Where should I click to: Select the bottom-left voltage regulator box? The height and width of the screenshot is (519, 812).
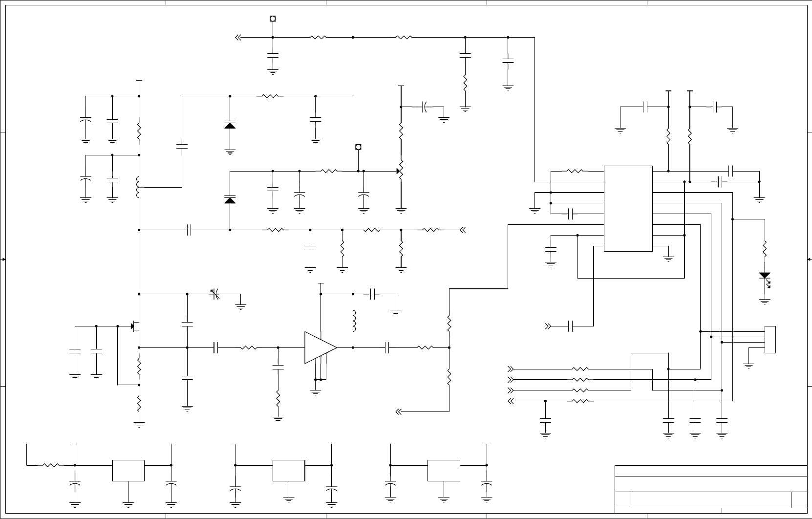(128, 471)
